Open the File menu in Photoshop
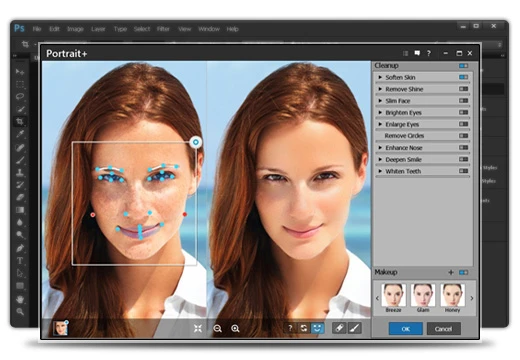 point(37,29)
